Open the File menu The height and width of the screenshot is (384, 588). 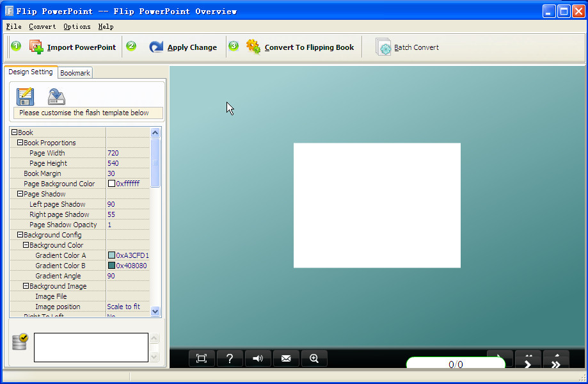13,27
